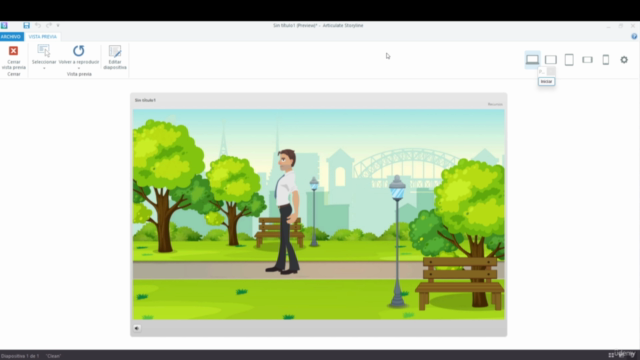Viewport: 640px width, 360px height.
Task: Open the ARCHIVO file tab
Action: (11, 37)
